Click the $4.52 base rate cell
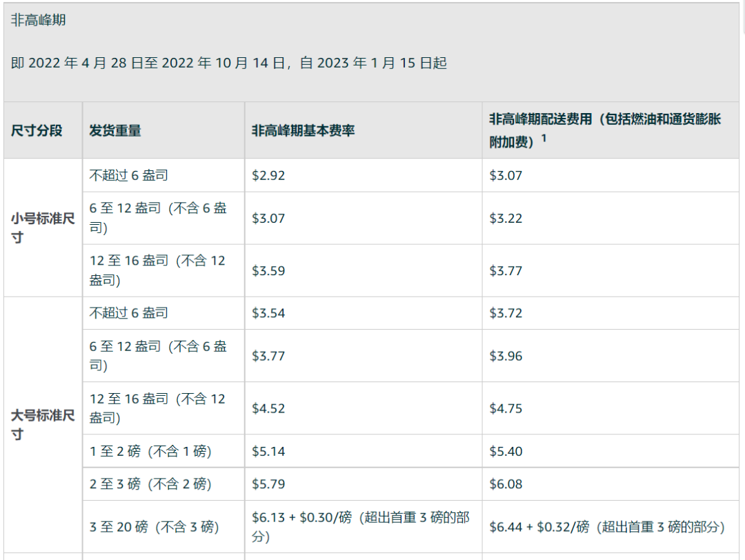Viewport: 745px width, 560px height. [268, 408]
